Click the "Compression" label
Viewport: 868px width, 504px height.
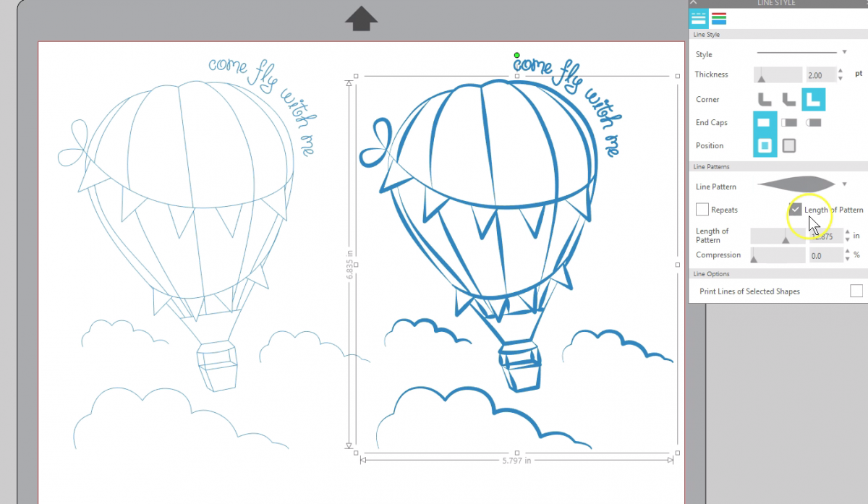pos(718,255)
